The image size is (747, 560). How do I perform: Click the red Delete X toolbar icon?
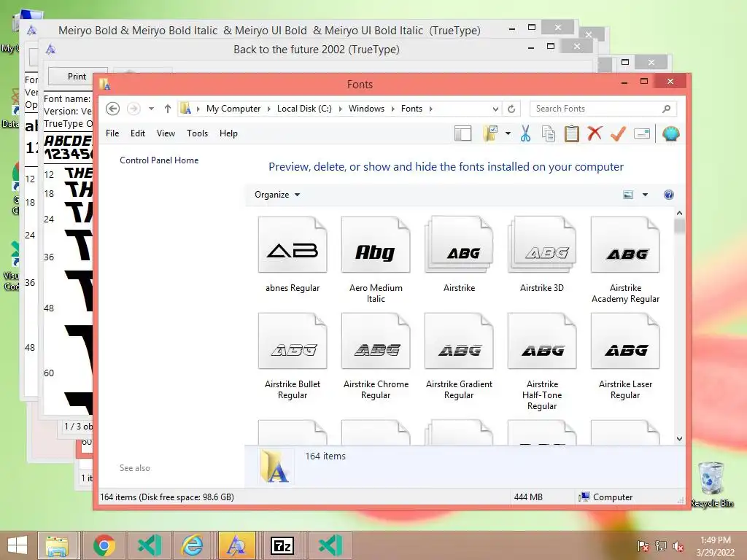[595, 133]
